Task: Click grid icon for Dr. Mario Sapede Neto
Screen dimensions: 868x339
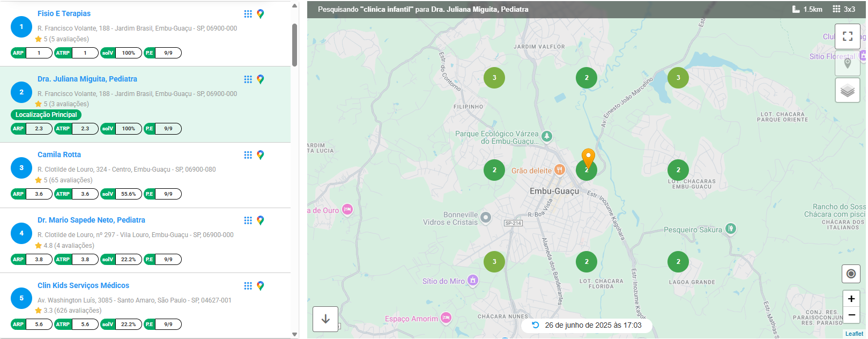Action: click(248, 220)
